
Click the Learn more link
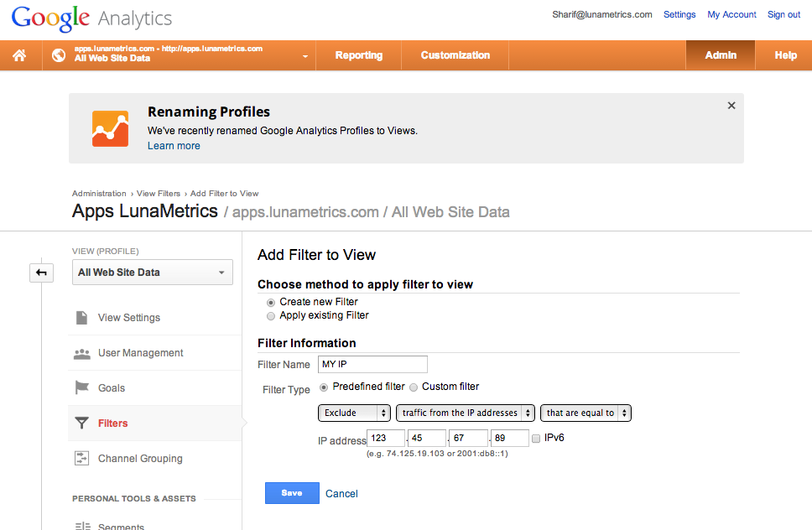(174, 146)
